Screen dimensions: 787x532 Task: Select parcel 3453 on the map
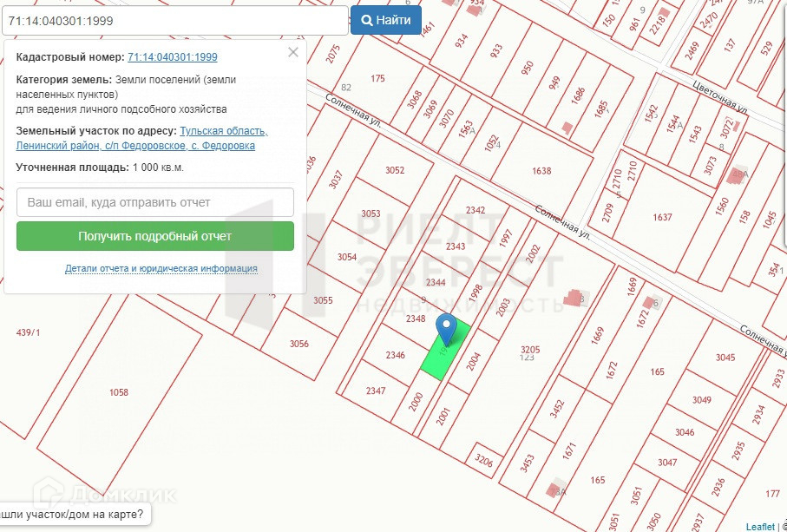coord(527,463)
